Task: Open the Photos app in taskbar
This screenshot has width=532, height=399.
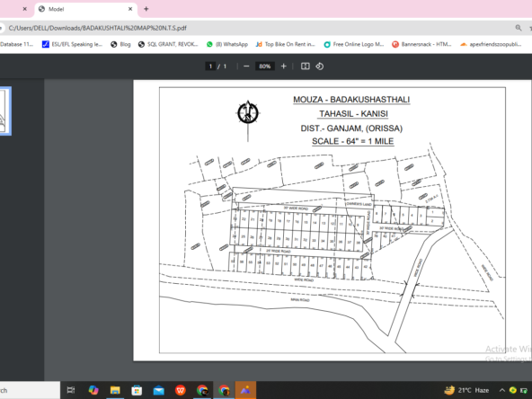Action: [x=245, y=390]
